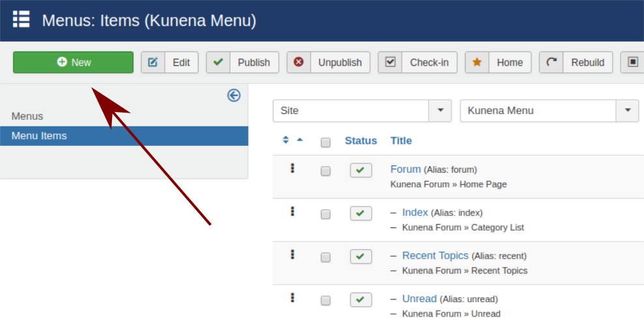Select Menu Items in the sidebar
Image resolution: width=644 pixels, height=325 pixels.
(x=39, y=136)
